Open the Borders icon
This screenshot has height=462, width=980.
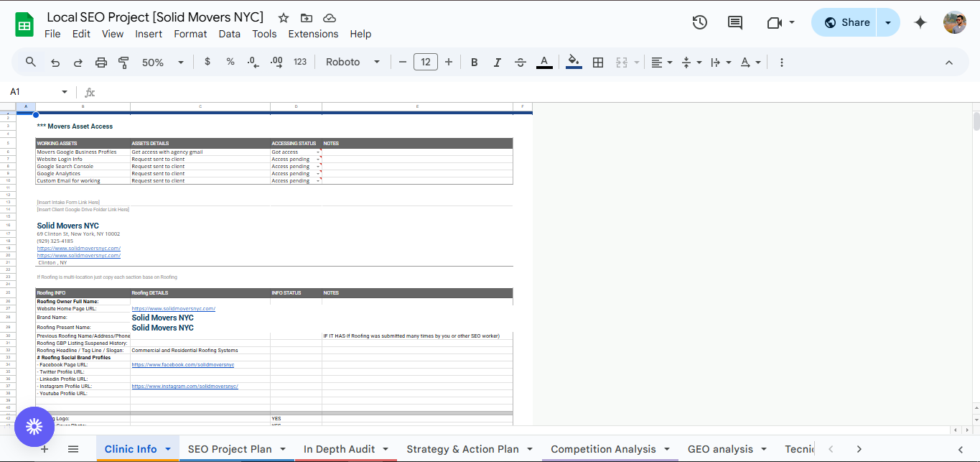pos(598,62)
